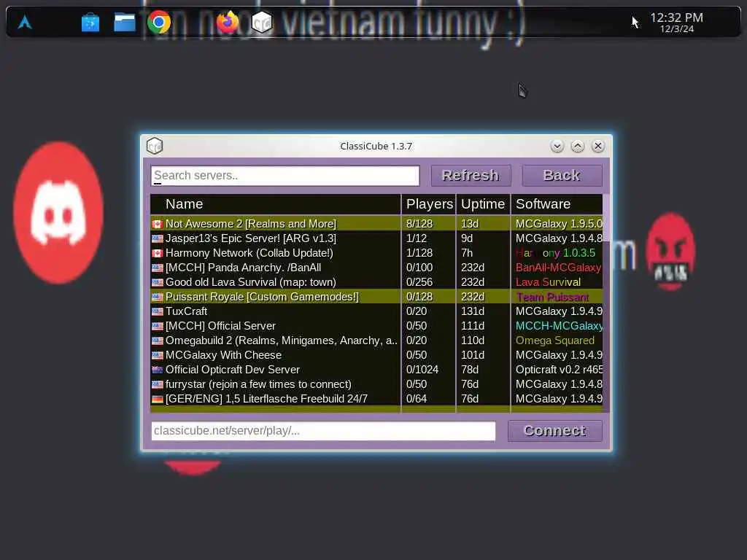Click the Lava Survival software cell
Viewport: 747px width, 560px height.
coord(557,282)
